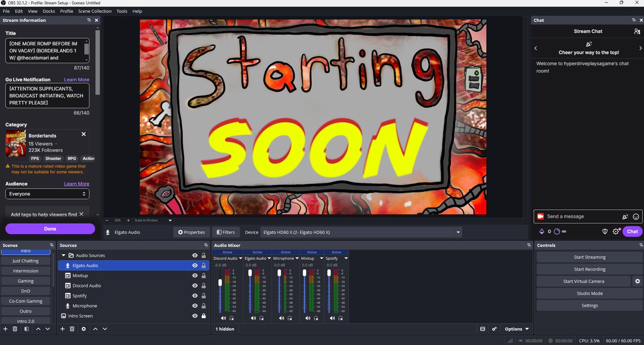
Task: Move selected scene up
Action: click(38, 328)
